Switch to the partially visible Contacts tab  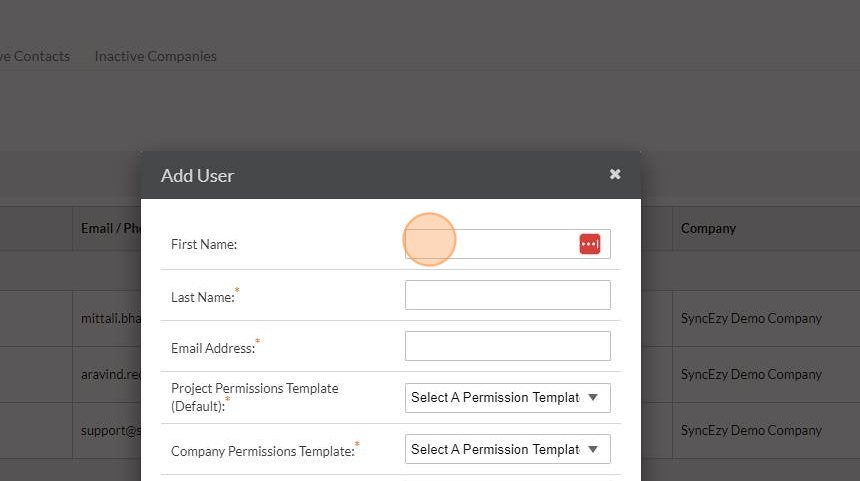pyautogui.click(x=35, y=56)
